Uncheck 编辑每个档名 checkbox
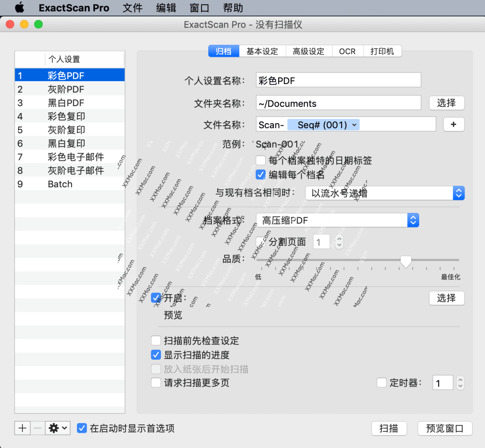Viewport: 485px width, 448px height. (261, 174)
